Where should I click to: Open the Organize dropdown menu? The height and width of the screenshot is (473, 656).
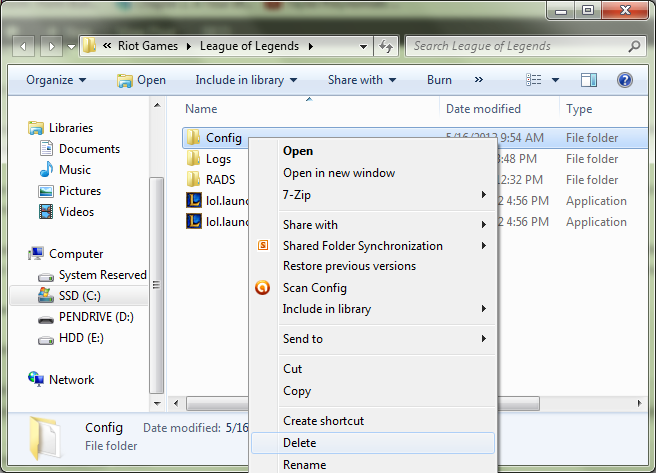pyautogui.click(x=55, y=80)
